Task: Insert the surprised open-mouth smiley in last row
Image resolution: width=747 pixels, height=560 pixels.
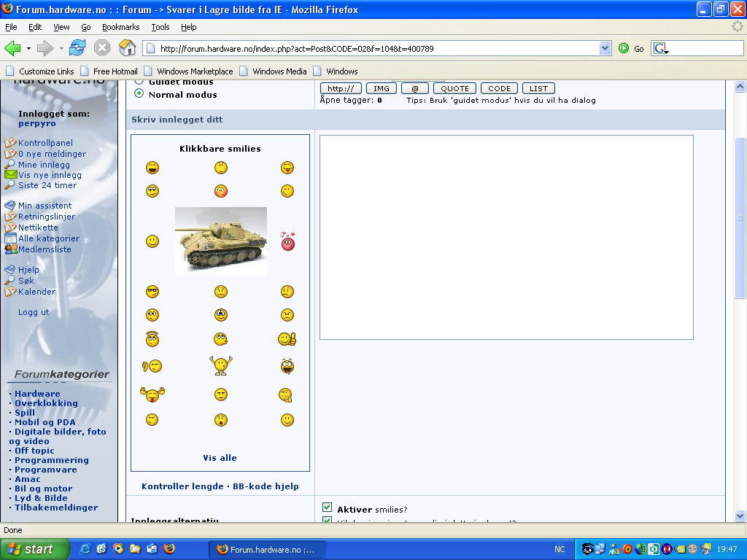Action: [x=220, y=420]
